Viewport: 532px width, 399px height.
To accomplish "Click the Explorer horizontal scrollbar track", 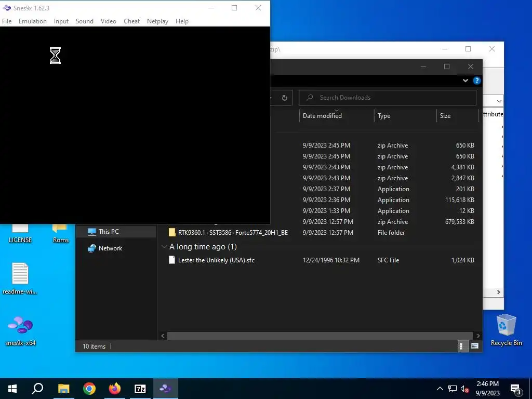I will pyautogui.click(x=320, y=336).
